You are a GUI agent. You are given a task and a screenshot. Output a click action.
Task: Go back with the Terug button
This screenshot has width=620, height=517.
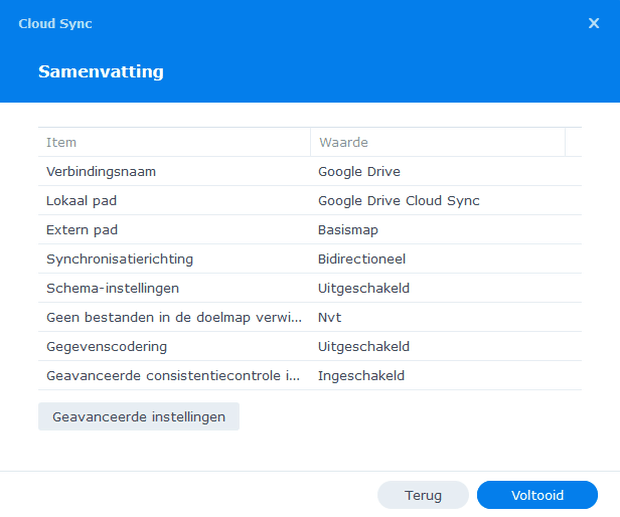click(x=423, y=495)
